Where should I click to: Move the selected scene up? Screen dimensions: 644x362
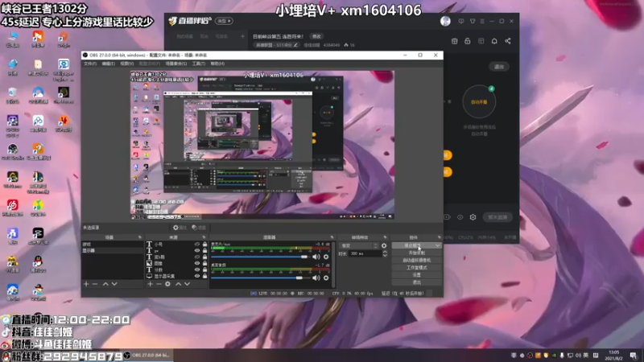click(x=105, y=284)
